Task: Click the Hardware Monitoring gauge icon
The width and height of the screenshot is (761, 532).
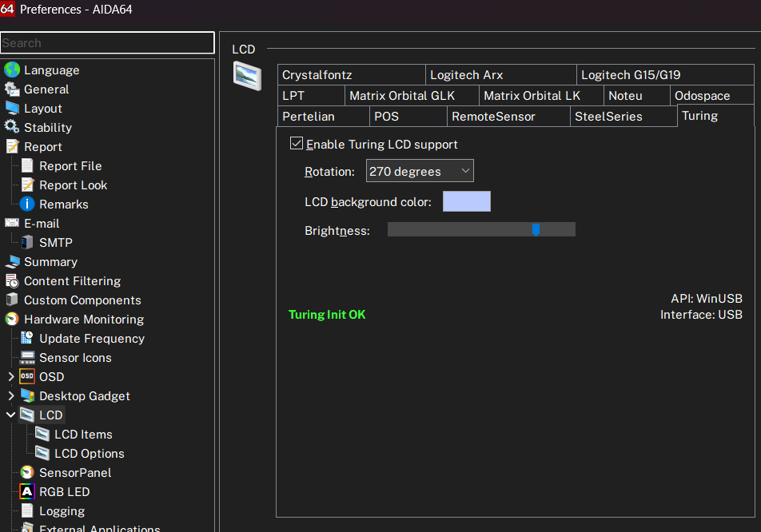Action: [12, 319]
